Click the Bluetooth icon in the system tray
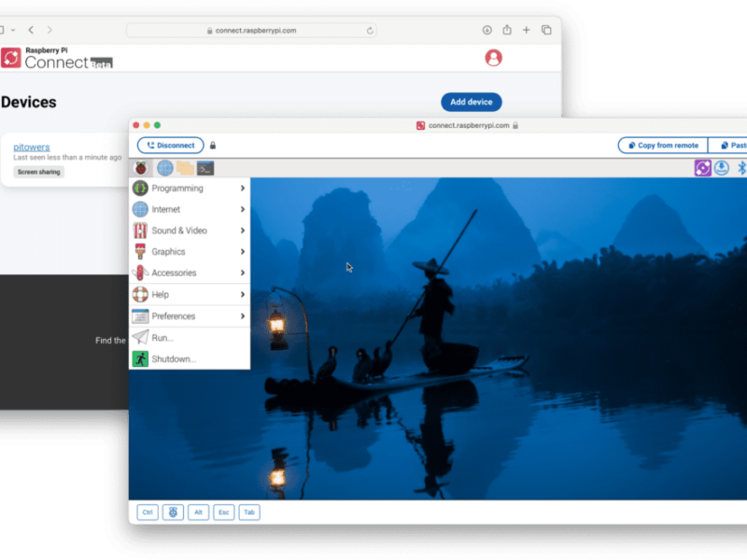The height and width of the screenshot is (560, 747). 741,168
